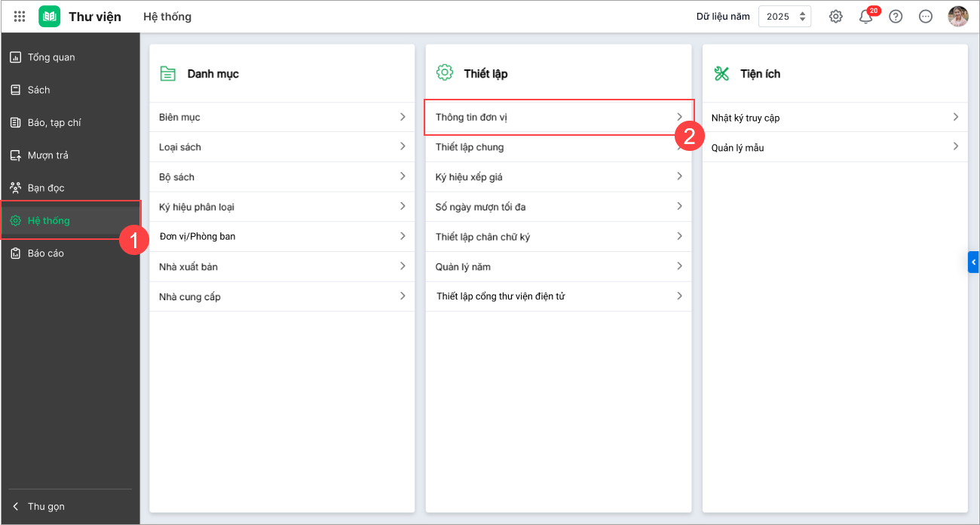Click the green Thư viện book logo

click(x=49, y=17)
